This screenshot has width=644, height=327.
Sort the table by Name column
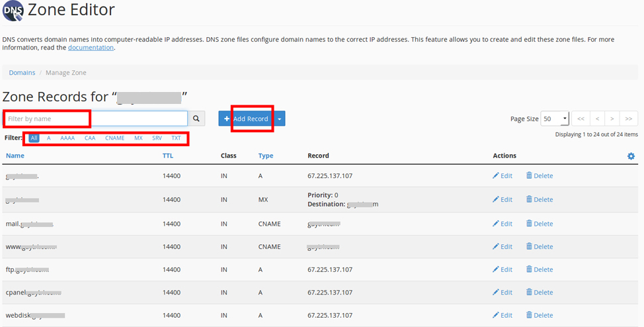click(x=15, y=156)
